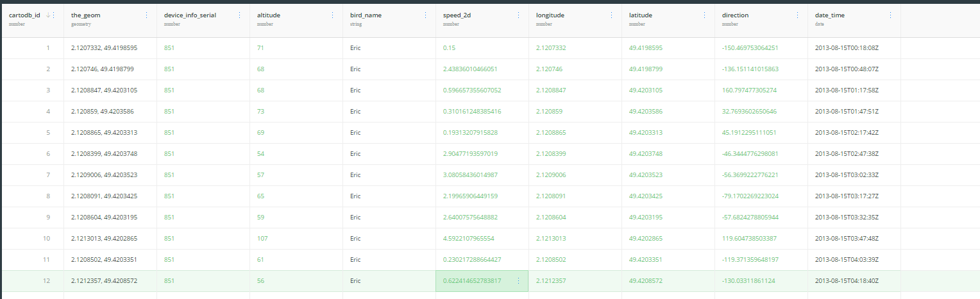Click the sort arrow on cartodb_id column
The height and width of the screenshot is (299, 980).
coord(47,15)
